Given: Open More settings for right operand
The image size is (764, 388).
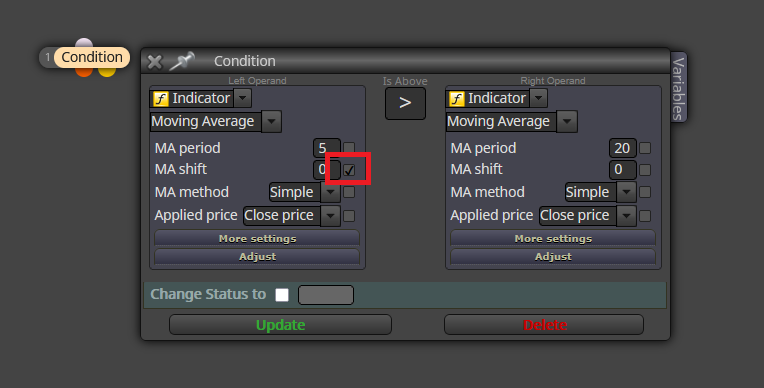Looking at the screenshot, I should [553, 238].
